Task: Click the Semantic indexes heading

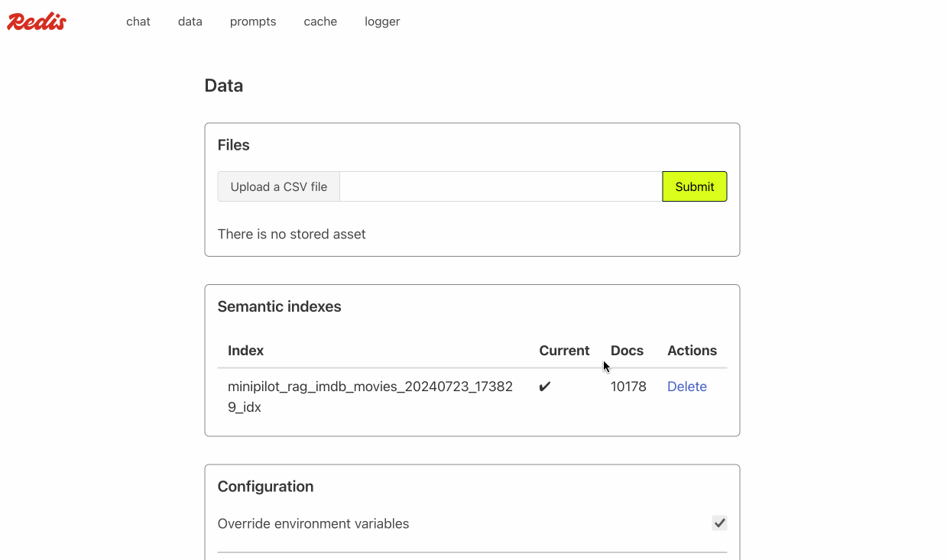Action: pos(279,306)
